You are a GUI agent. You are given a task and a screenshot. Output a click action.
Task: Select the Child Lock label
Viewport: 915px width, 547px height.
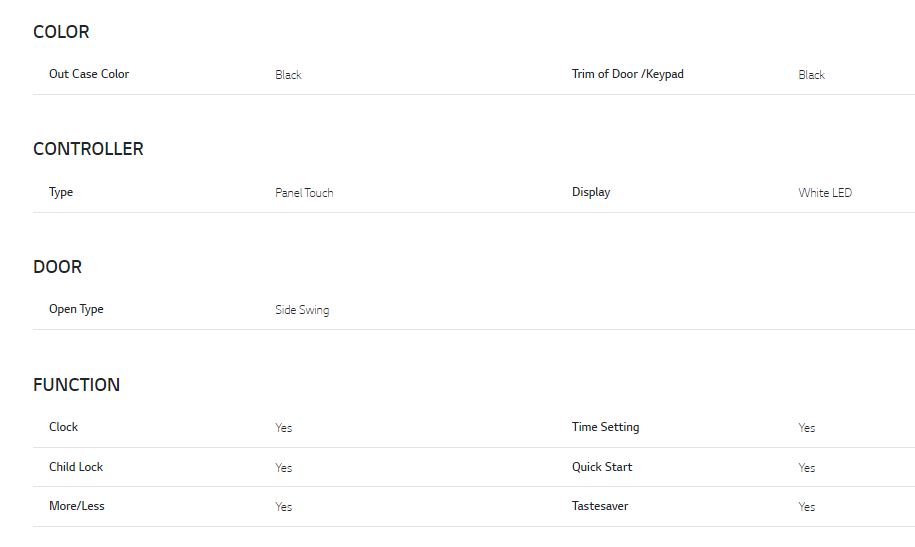pos(76,467)
